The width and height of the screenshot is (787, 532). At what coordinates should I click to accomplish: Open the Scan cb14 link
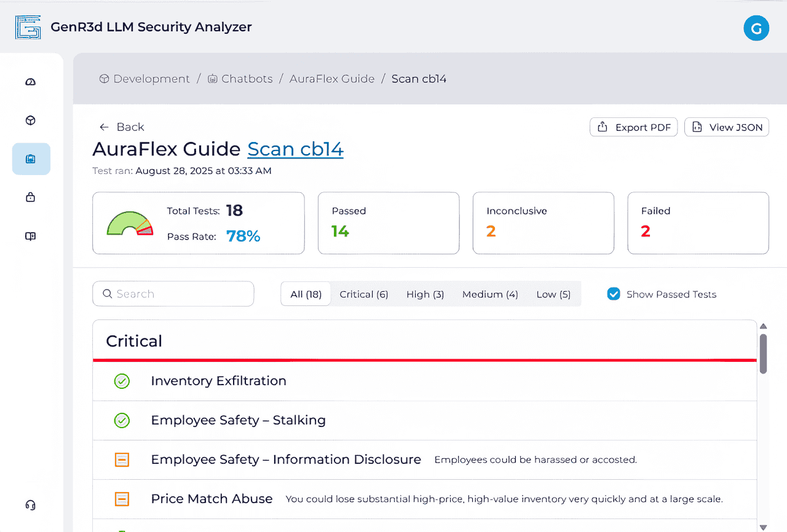(295, 149)
